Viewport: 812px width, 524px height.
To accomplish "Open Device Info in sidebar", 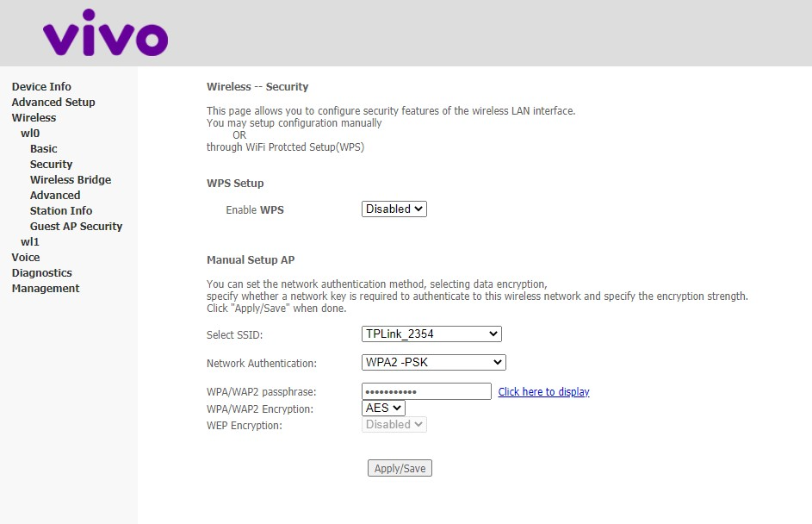I will point(41,86).
